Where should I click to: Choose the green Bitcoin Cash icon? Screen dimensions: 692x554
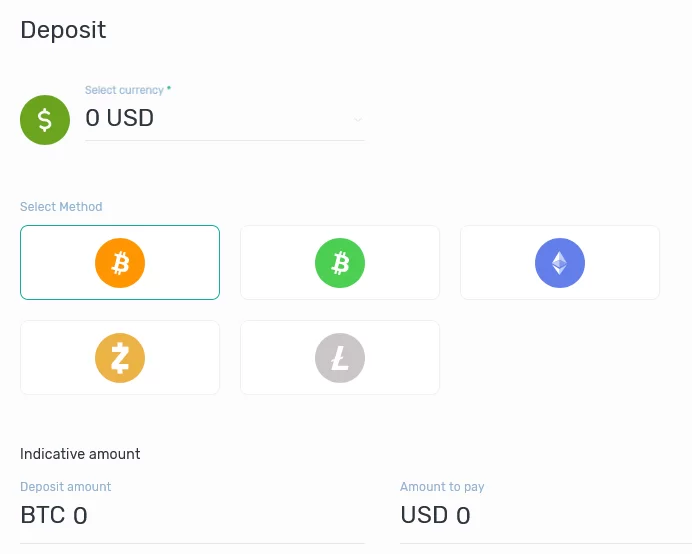tap(340, 263)
